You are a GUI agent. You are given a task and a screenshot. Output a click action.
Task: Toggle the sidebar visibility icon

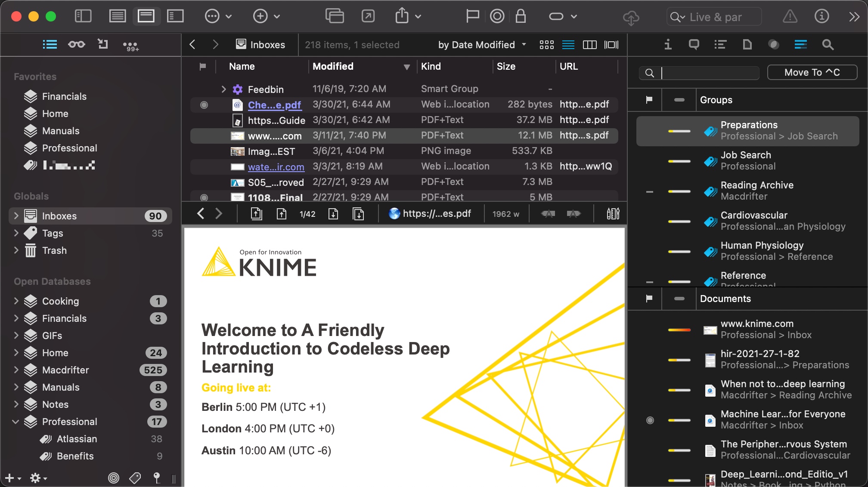coord(83,16)
